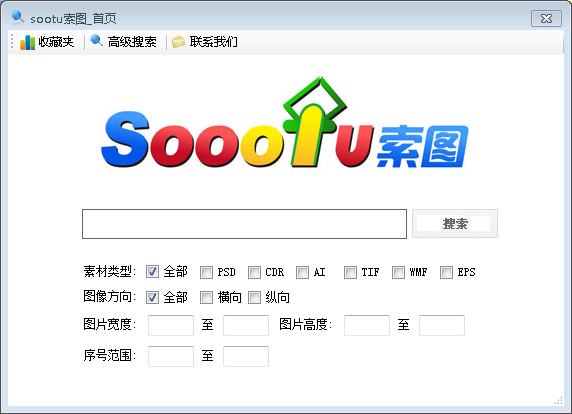The height and width of the screenshot is (414, 572).
Task: Enable the PSD file type checkbox
Action: click(206, 272)
